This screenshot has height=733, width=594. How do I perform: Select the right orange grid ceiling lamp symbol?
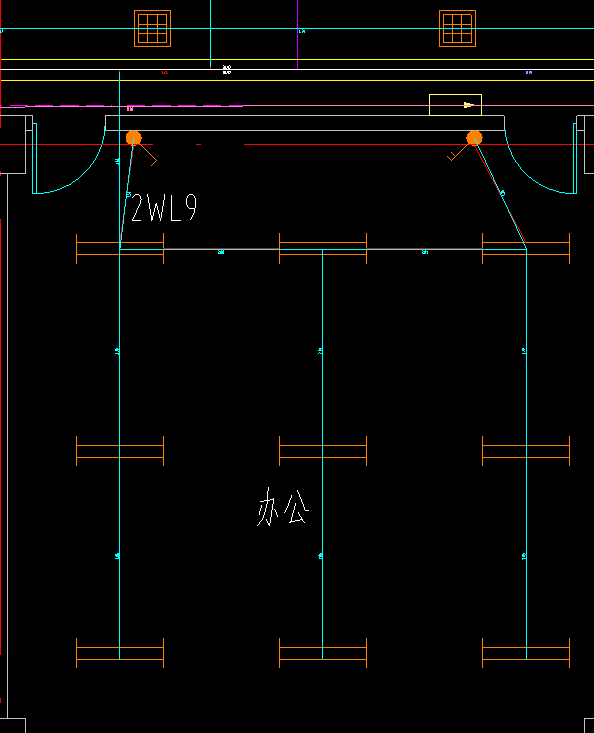pos(458,29)
